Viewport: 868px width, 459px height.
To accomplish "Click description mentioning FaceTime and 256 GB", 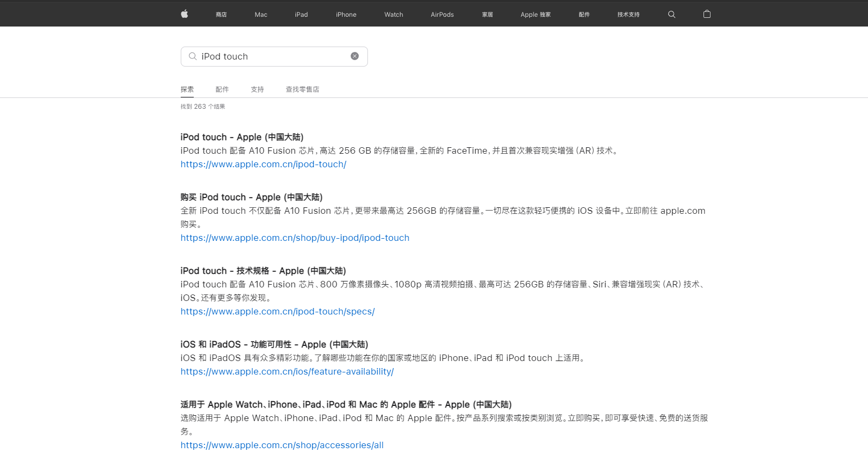I will (x=400, y=150).
